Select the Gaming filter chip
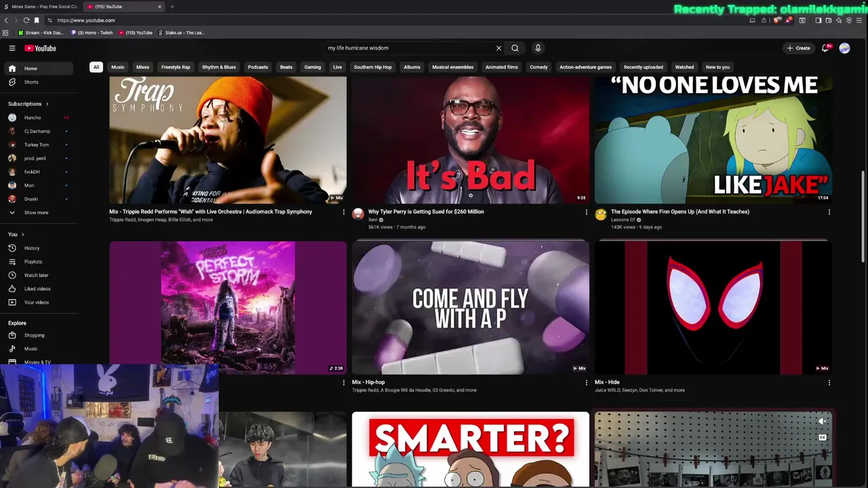Image resolution: width=868 pixels, height=488 pixels. pos(313,67)
